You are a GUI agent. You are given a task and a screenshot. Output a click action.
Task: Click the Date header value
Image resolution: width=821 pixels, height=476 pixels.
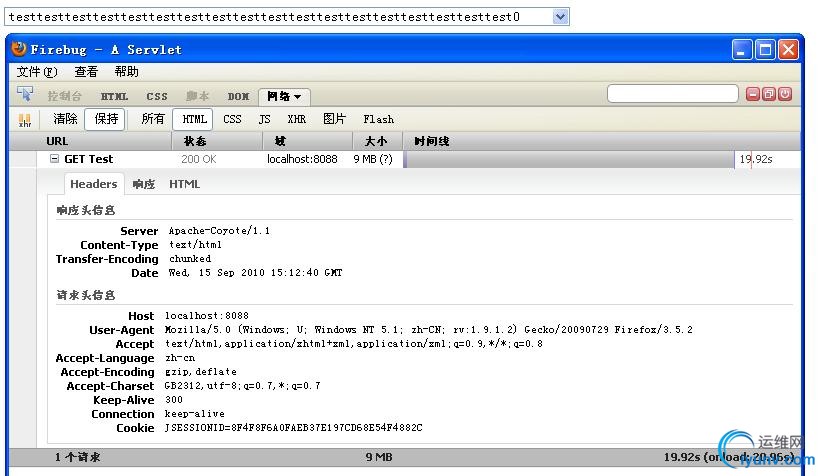coord(256,273)
